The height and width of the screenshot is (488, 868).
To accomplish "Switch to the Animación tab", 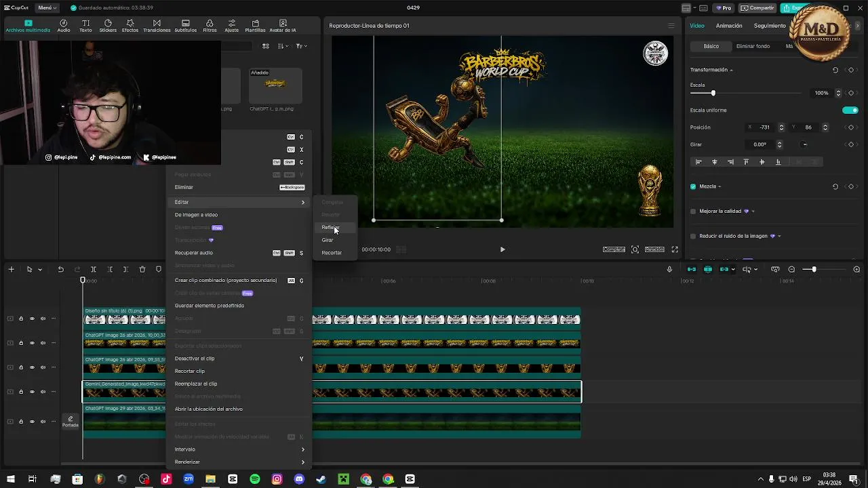I will click(729, 26).
